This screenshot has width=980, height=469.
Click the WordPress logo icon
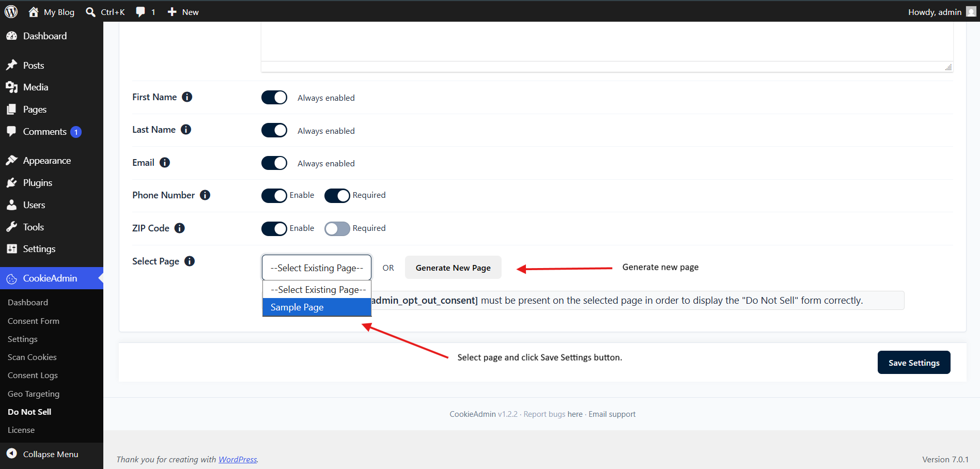click(x=11, y=11)
